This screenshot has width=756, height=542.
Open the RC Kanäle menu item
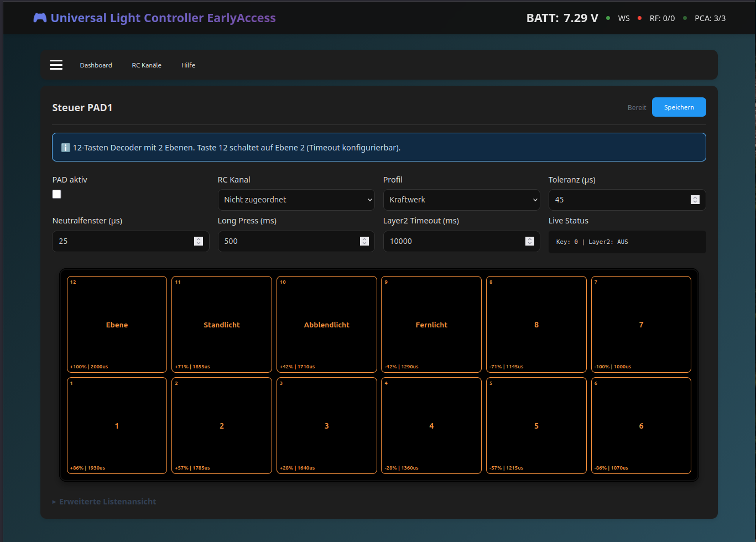[x=147, y=65]
